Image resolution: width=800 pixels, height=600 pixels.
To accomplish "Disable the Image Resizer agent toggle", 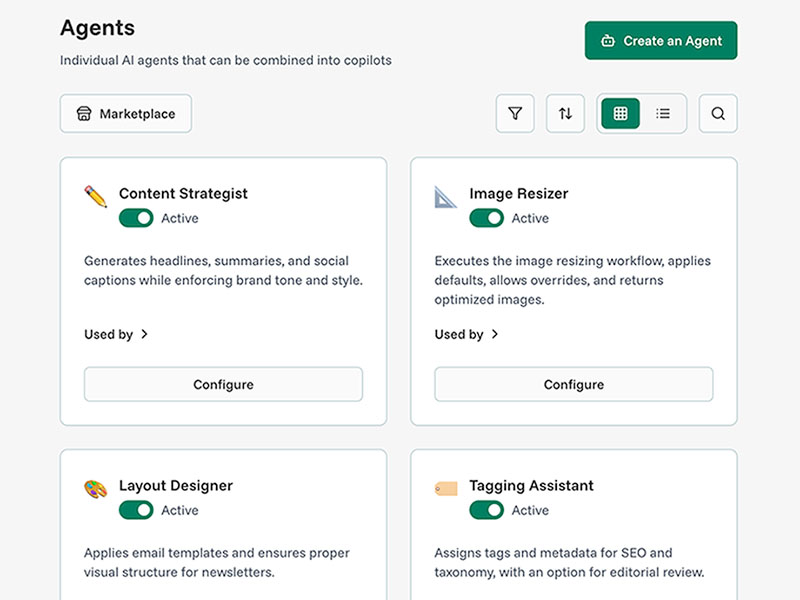I will coord(486,218).
